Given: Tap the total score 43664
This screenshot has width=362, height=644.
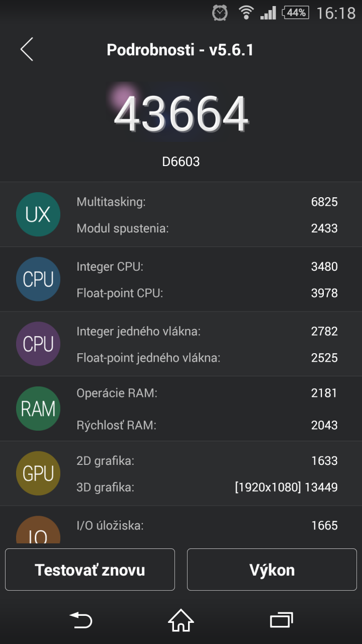Looking at the screenshot, I should pyautogui.click(x=181, y=114).
